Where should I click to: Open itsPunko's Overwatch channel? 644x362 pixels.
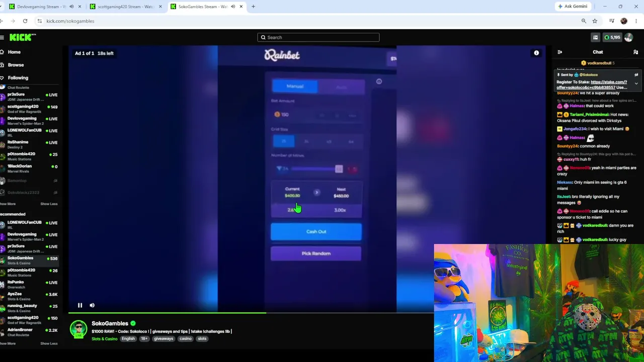(29, 284)
